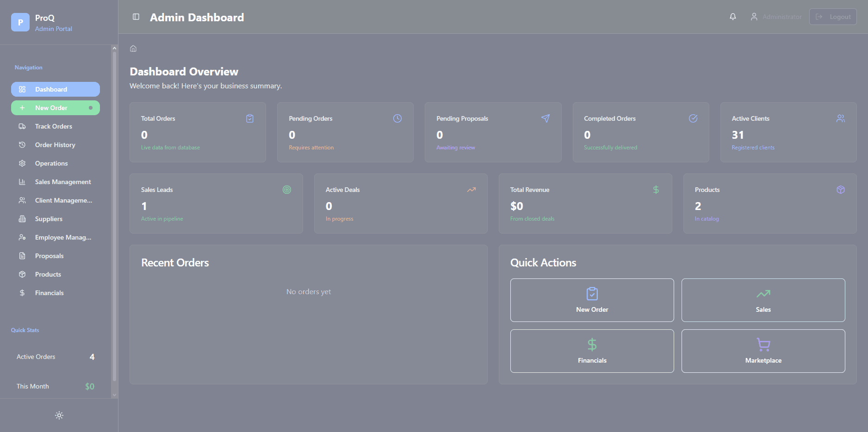Click the Products card cube icon
Screen dimensions: 868x432
click(841, 190)
